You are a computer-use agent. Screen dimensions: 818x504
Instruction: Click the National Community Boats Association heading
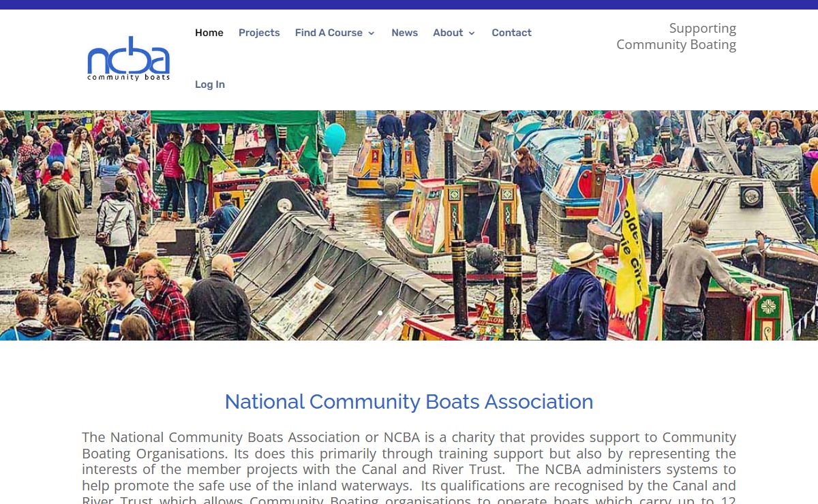coord(409,401)
